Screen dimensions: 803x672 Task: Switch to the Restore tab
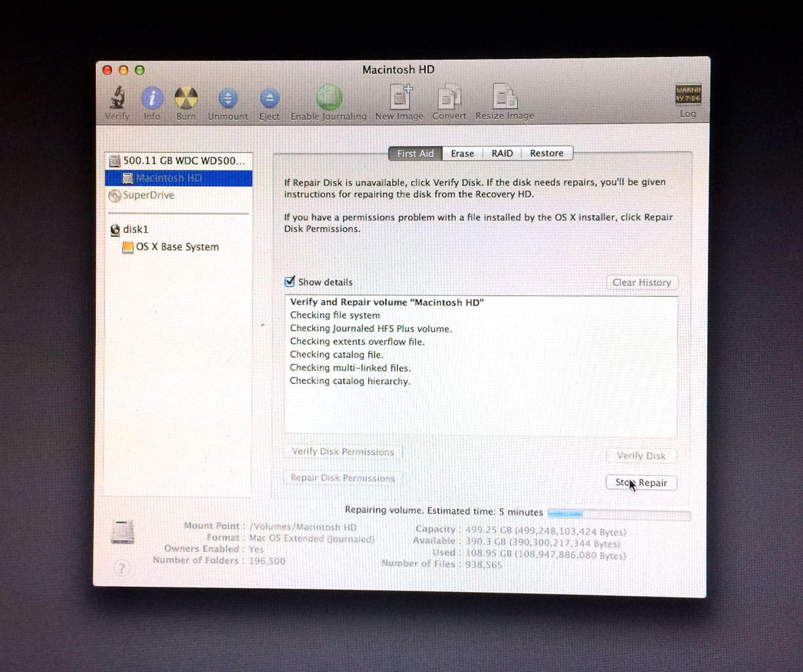[547, 153]
